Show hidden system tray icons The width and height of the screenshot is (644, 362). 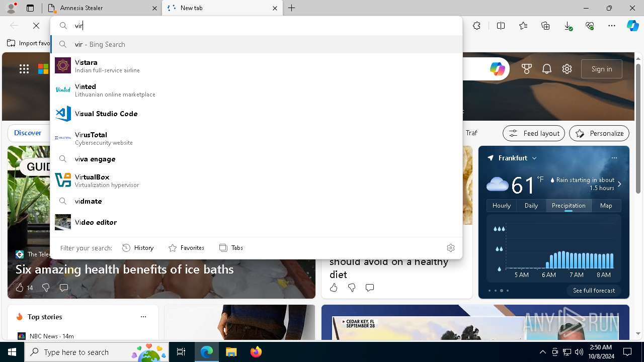point(542,352)
